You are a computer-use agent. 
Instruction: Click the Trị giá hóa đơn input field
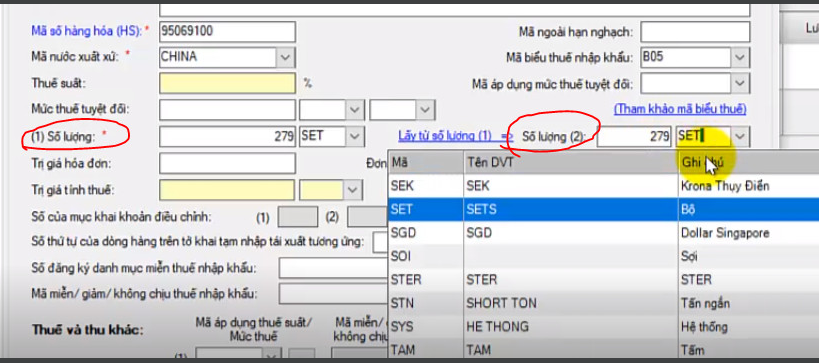point(227,163)
